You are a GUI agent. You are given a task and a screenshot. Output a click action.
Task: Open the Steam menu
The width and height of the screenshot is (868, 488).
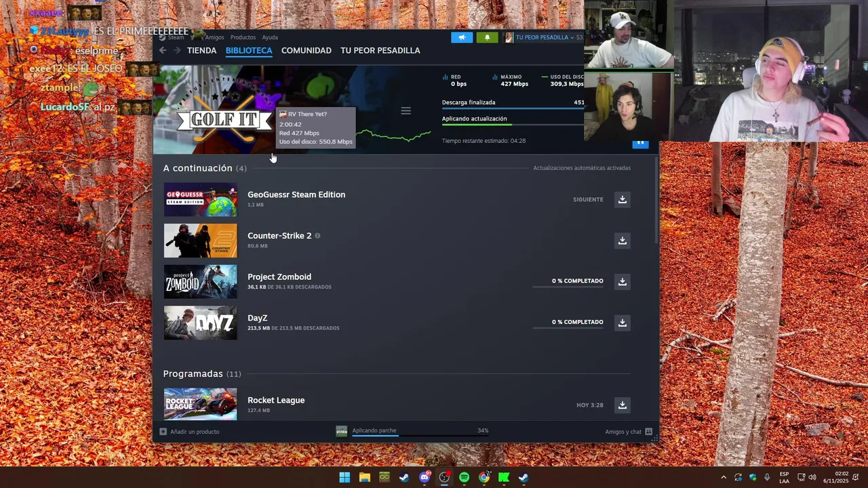coord(176,37)
